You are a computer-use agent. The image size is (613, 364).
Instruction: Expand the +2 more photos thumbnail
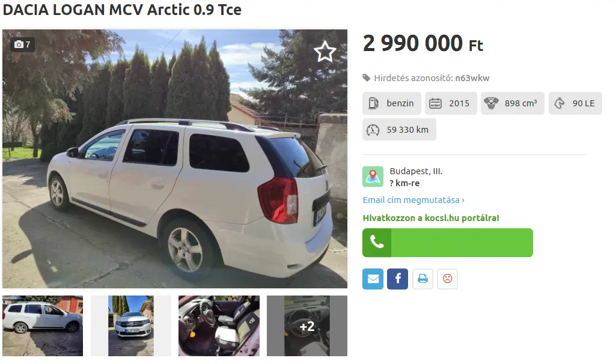click(x=307, y=326)
